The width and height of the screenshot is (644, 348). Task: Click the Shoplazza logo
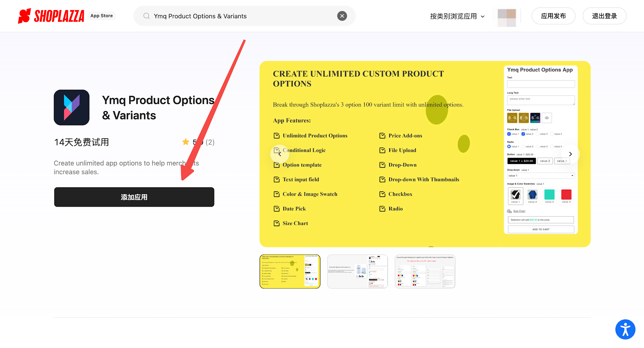[x=51, y=16]
